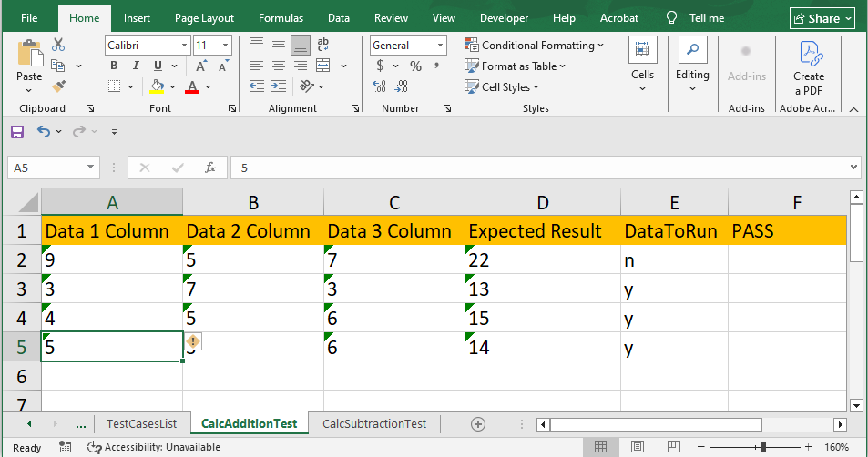Image resolution: width=868 pixels, height=457 pixels.
Task: Save workbook via Quick Access icon
Action: [x=17, y=132]
